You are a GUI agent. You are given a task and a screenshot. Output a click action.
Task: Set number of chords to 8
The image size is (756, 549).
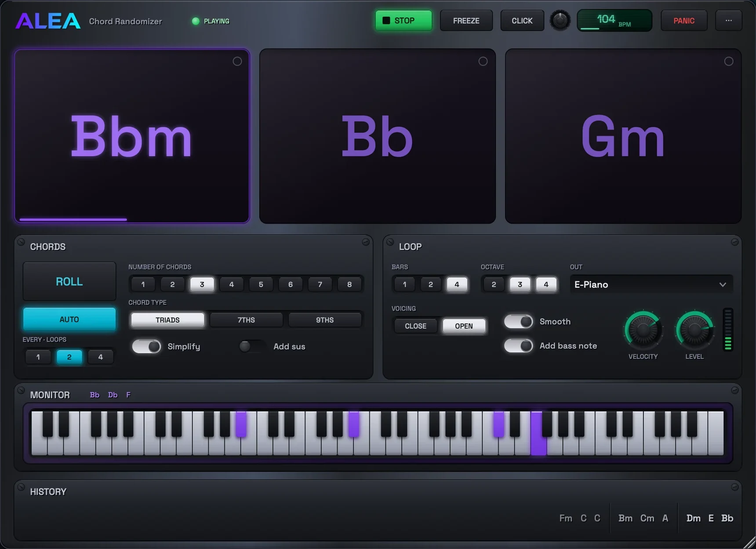coord(349,284)
